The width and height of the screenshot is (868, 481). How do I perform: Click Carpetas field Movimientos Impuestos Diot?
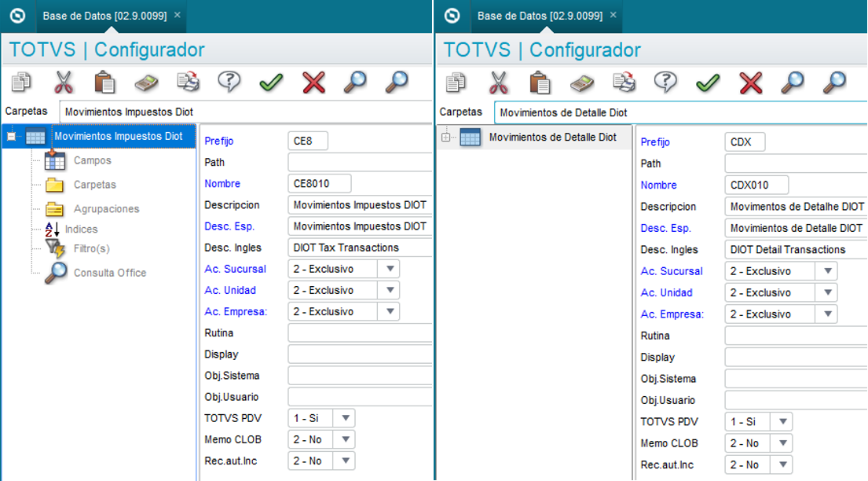pyautogui.click(x=246, y=112)
